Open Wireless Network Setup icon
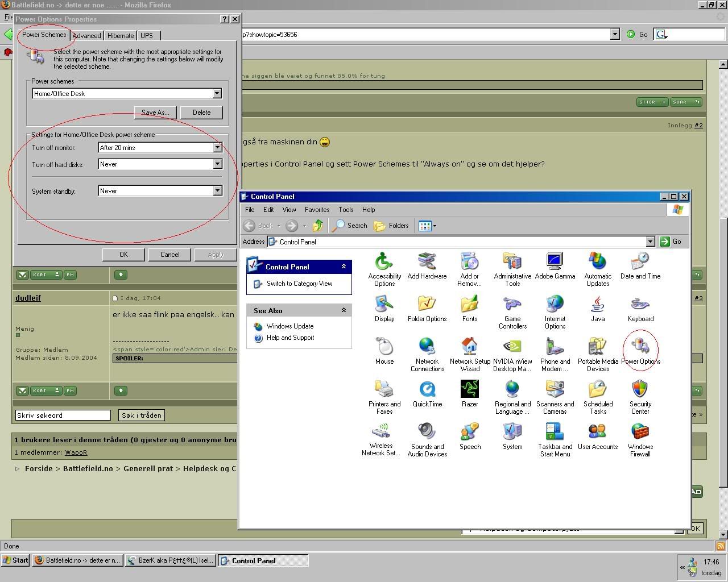The height and width of the screenshot is (582, 728). [x=381, y=440]
